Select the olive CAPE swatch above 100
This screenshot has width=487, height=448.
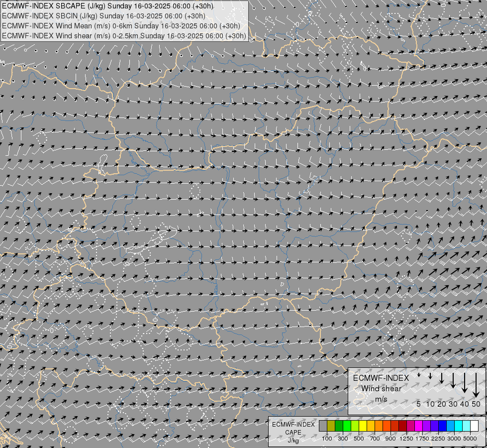[x=331, y=426]
